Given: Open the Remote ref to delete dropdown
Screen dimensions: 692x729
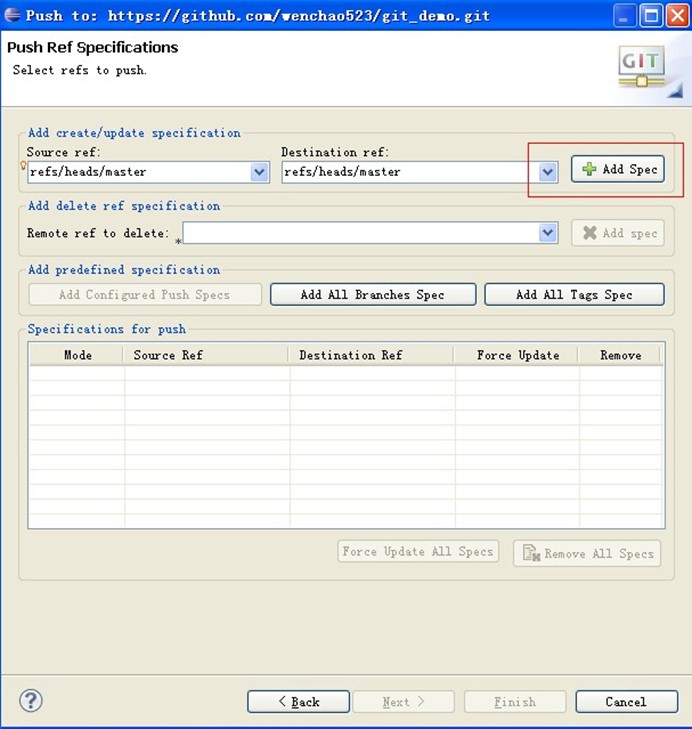Looking at the screenshot, I should (x=548, y=232).
